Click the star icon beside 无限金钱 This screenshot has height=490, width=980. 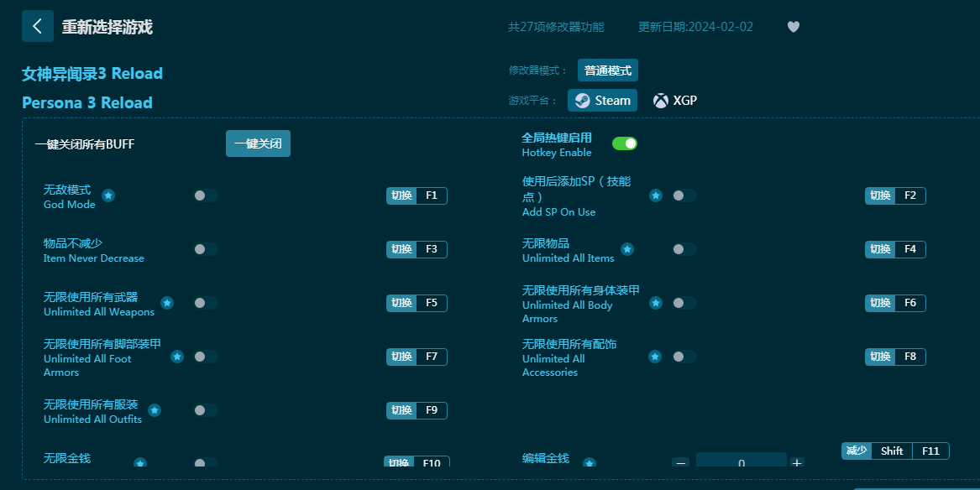click(x=140, y=462)
